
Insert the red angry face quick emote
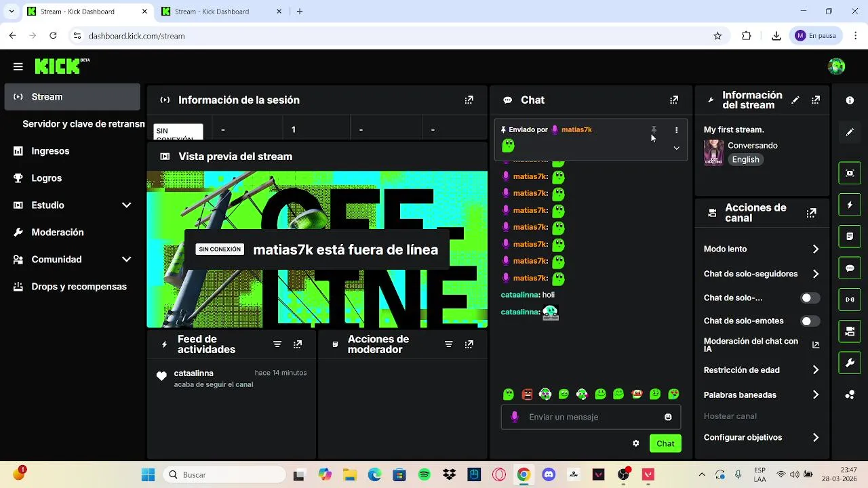527,394
